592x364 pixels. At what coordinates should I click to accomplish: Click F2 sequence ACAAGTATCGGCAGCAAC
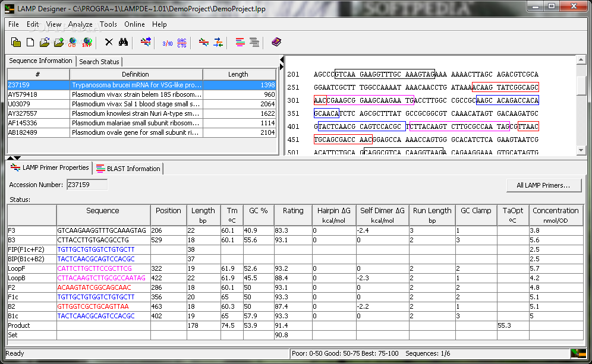point(94,287)
